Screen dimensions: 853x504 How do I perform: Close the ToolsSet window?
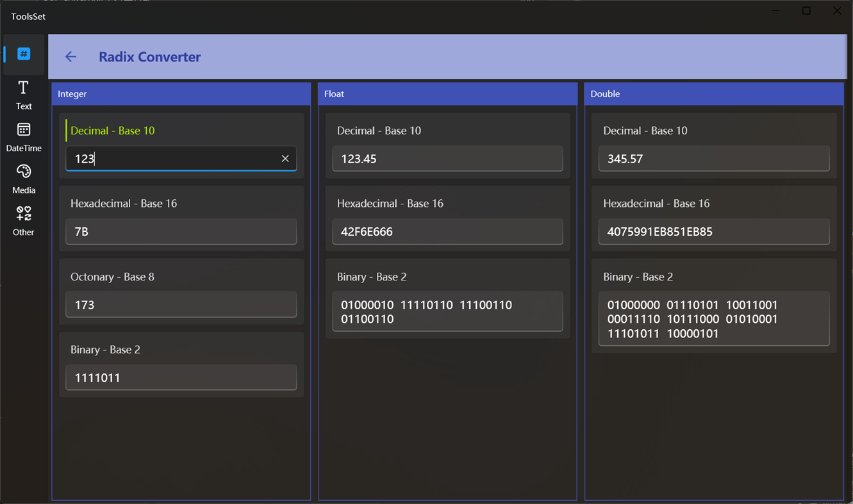[x=837, y=11]
